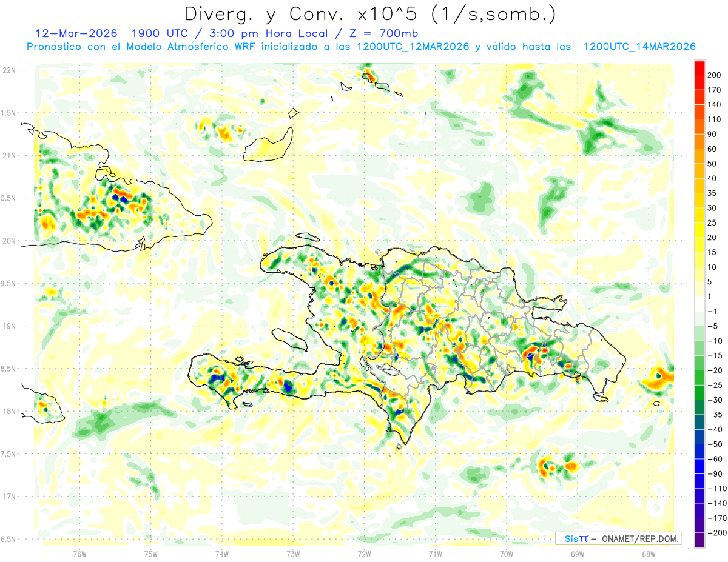
Task: Click the '71W' longitude label
Action: pyautogui.click(x=435, y=554)
